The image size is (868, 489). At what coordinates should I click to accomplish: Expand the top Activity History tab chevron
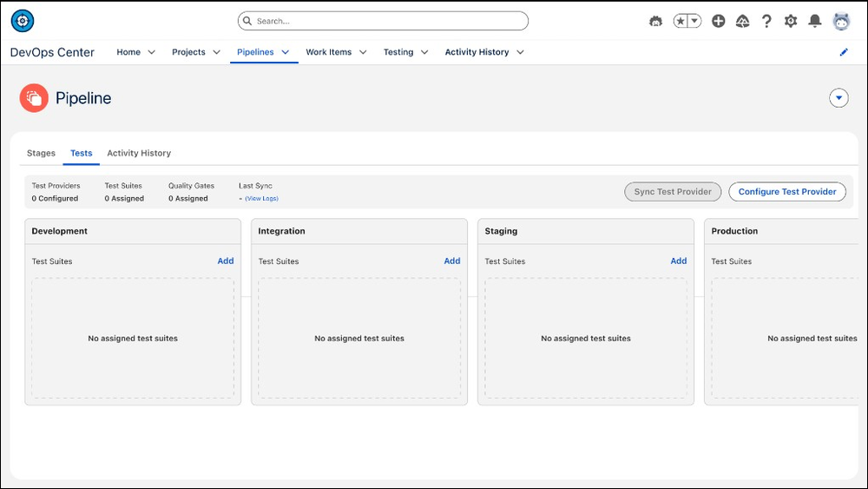coord(520,52)
